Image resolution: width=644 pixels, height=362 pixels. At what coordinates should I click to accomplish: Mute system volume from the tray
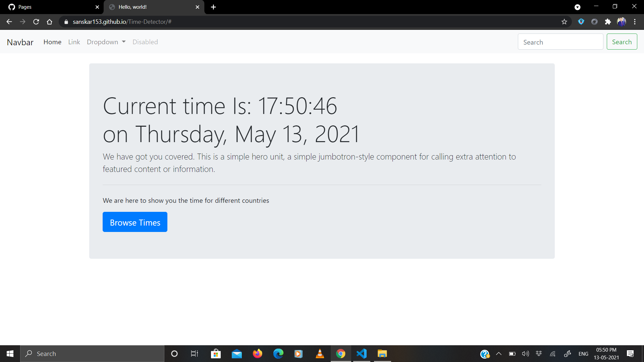525,353
